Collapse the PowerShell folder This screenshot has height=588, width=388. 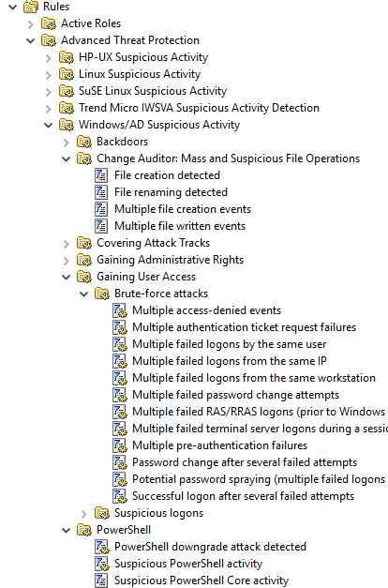tap(67, 530)
